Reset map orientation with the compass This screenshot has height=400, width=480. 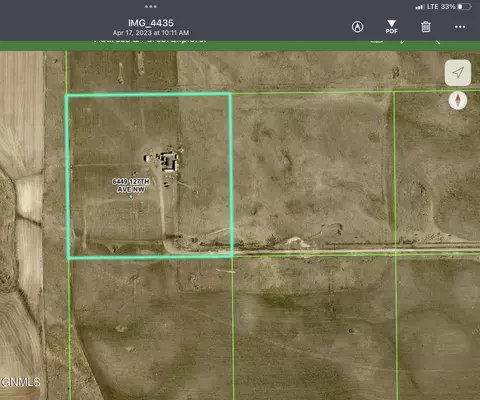pos(458,100)
